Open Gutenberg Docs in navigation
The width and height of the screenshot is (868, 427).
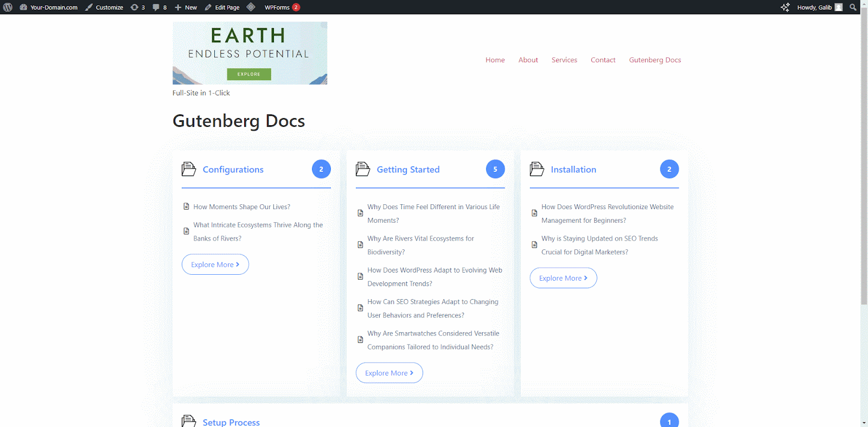tap(655, 60)
